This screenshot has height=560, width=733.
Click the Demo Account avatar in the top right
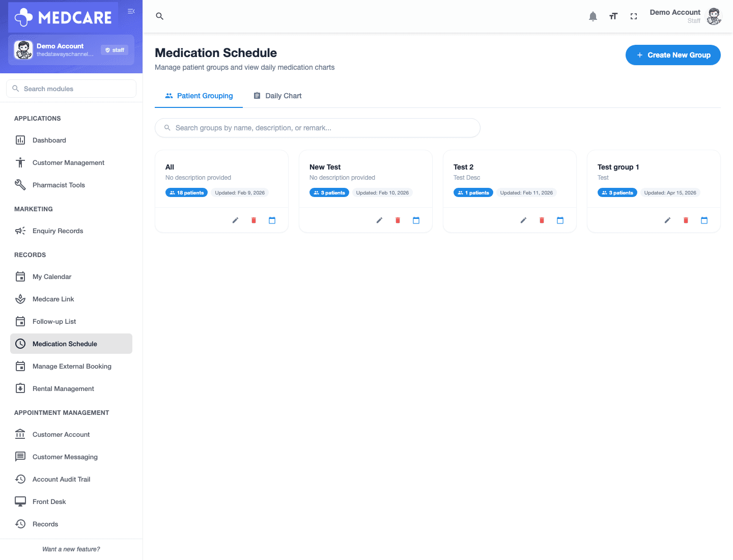tap(714, 16)
